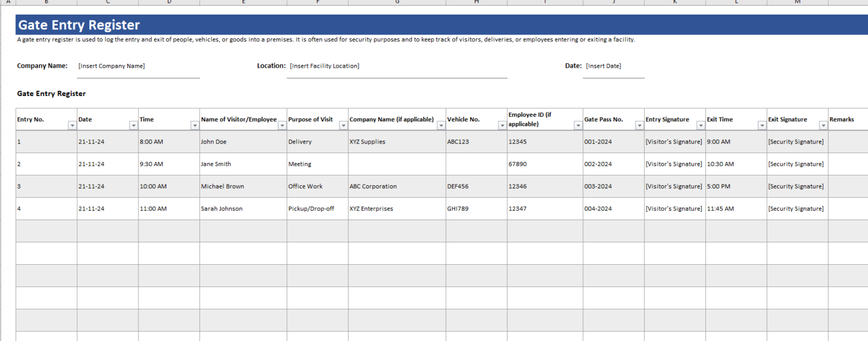Screen dimensions: 868x341
Task: Open the Entry No. filter dropdown
Action: (x=72, y=125)
